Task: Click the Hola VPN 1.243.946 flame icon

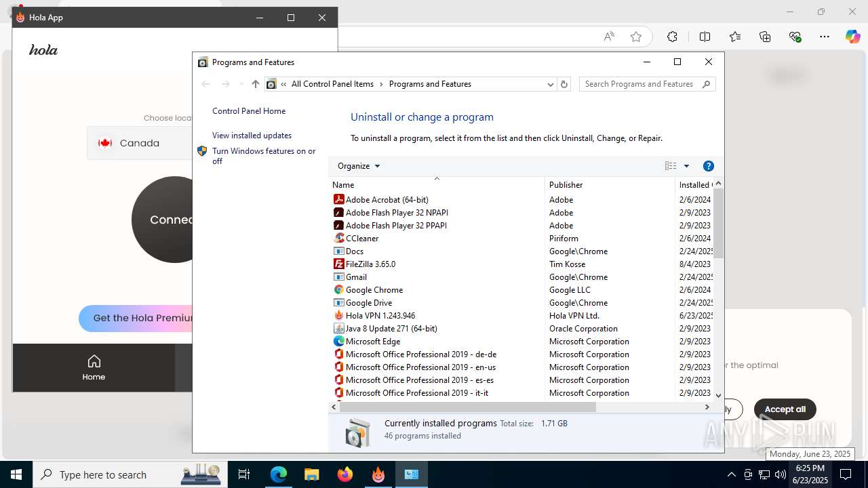Action: (x=339, y=315)
